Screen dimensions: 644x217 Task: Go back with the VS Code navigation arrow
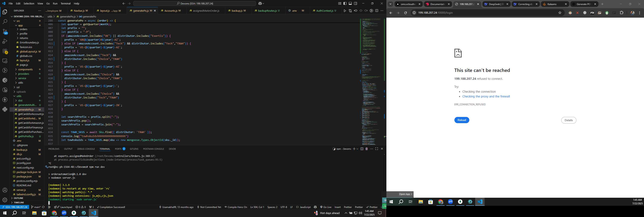[x=124, y=3]
